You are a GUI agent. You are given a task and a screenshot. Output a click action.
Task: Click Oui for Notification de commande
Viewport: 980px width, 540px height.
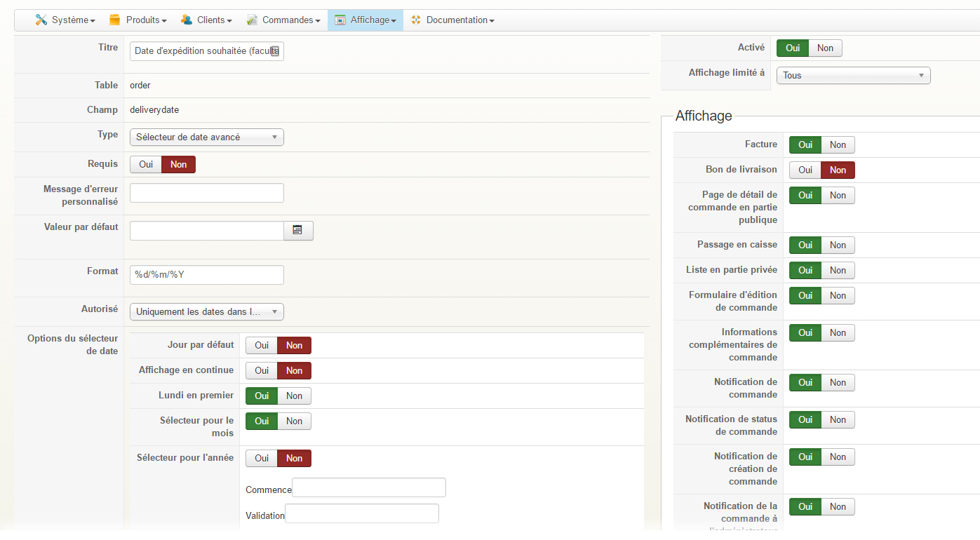point(805,382)
